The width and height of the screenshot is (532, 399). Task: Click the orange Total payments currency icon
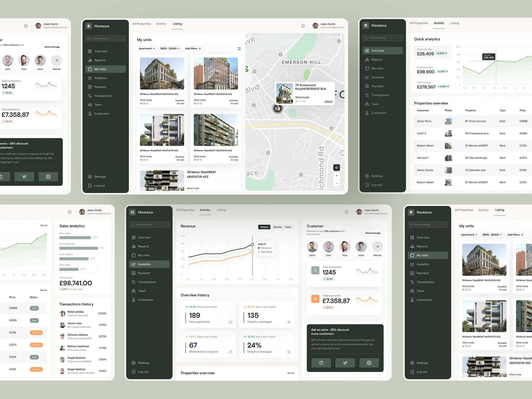tap(315, 299)
